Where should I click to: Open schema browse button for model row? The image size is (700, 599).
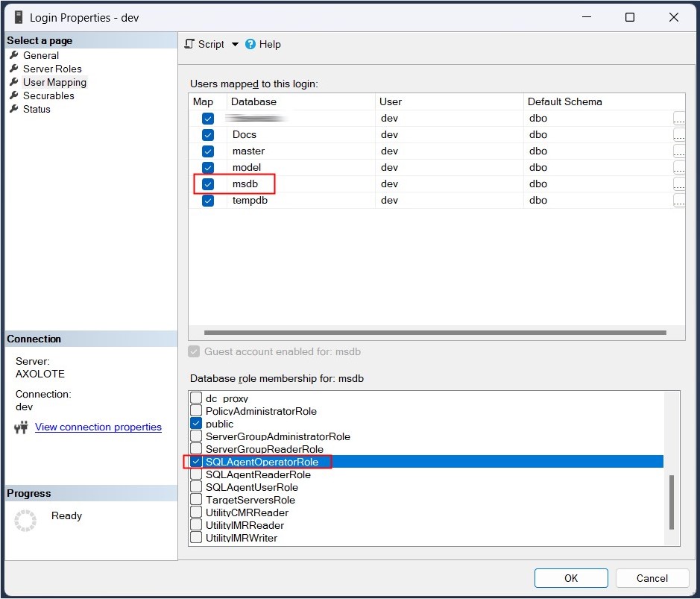point(678,168)
